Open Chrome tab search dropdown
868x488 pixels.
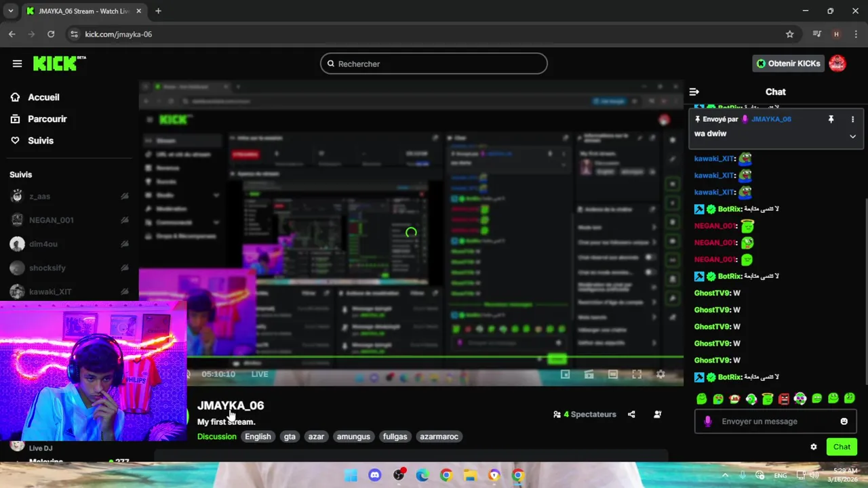(x=10, y=11)
